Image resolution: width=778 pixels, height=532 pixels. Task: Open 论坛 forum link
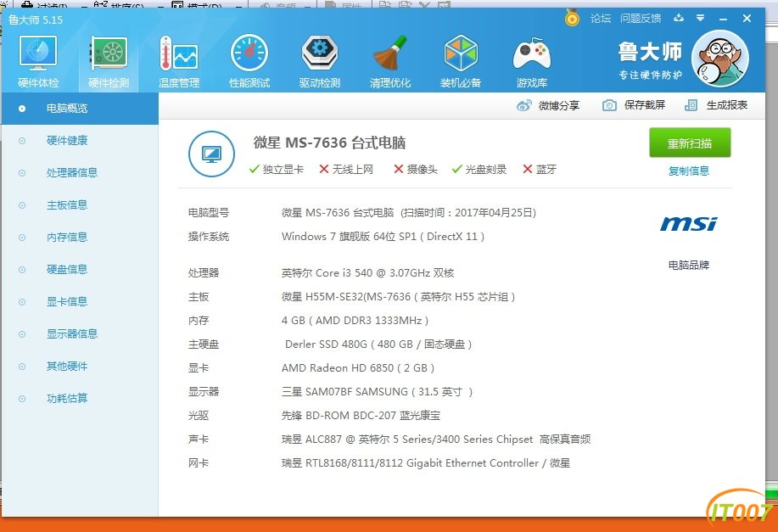click(x=601, y=19)
